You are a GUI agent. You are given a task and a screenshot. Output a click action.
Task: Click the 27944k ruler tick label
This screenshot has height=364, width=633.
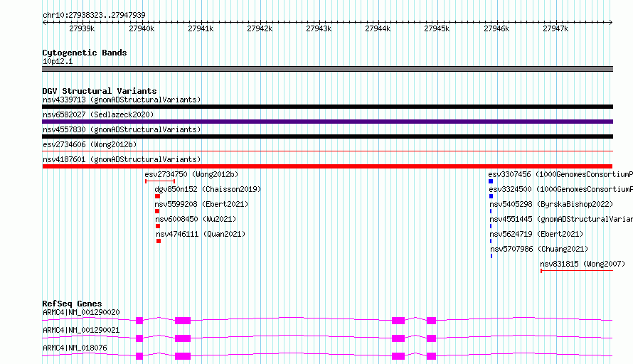click(378, 28)
